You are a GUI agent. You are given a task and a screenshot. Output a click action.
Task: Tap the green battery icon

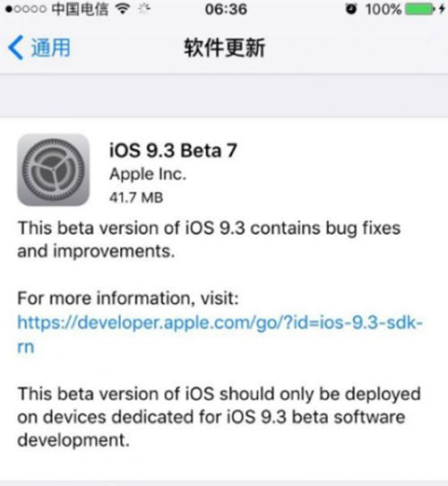coord(420,9)
